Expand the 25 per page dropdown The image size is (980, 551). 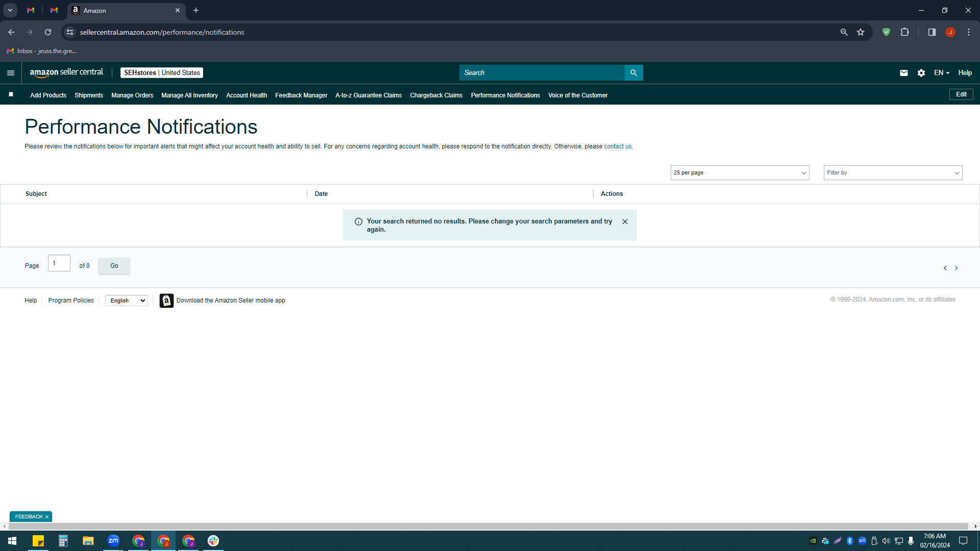point(740,173)
